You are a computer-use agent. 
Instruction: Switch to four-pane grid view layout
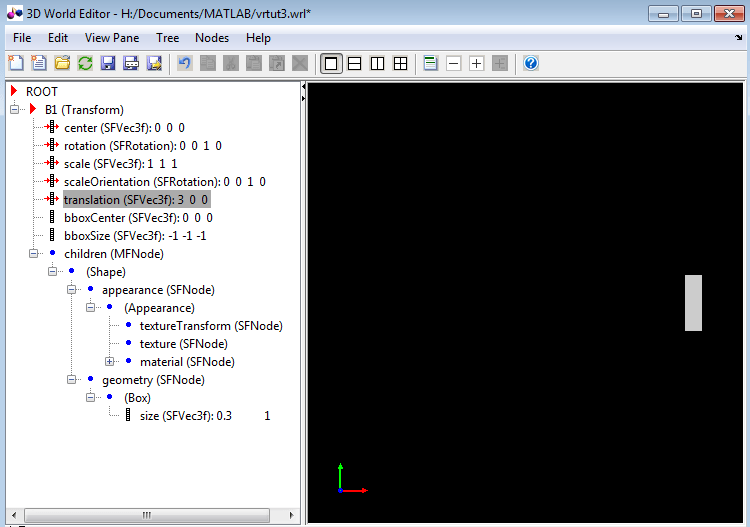click(400, 63)
